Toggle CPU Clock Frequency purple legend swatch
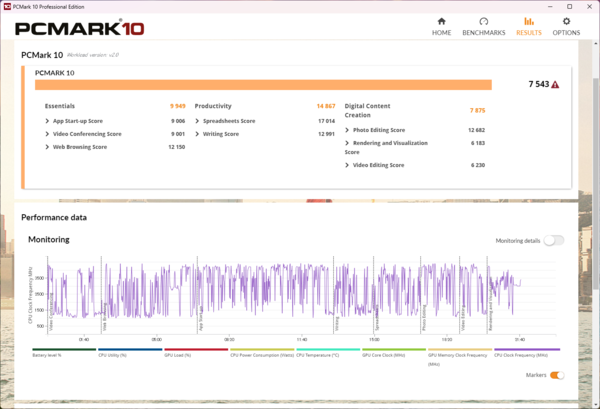The width and height of the screenshot is (600, 409). pyautogui.click(x=527, y=349)
